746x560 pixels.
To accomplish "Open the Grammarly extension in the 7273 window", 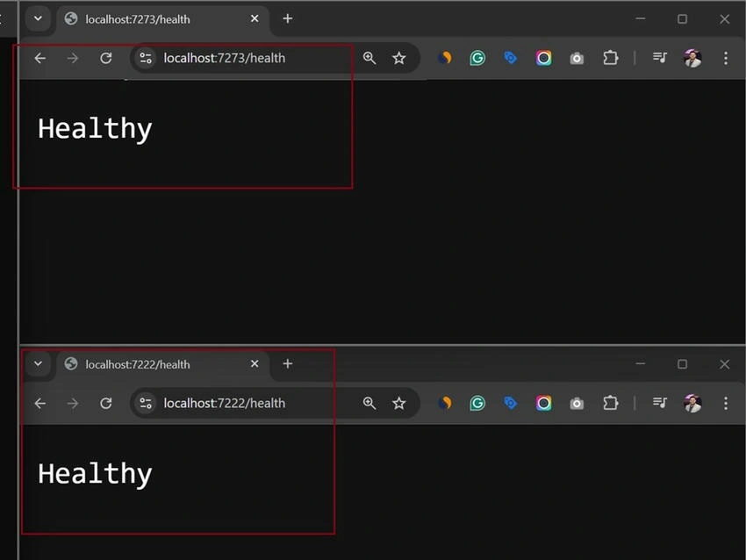I will 477,58.
